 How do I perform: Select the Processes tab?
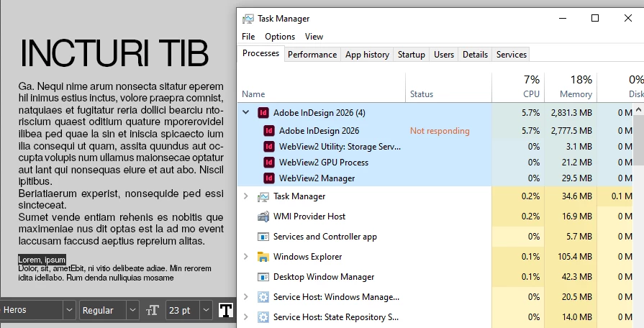pyautogui.click(x=260, y=53)
